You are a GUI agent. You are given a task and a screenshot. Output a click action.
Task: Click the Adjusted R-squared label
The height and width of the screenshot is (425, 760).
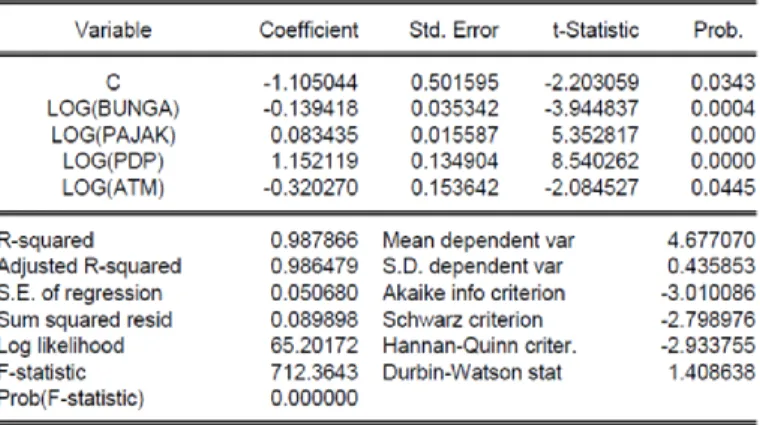click(x=90, y=266)
